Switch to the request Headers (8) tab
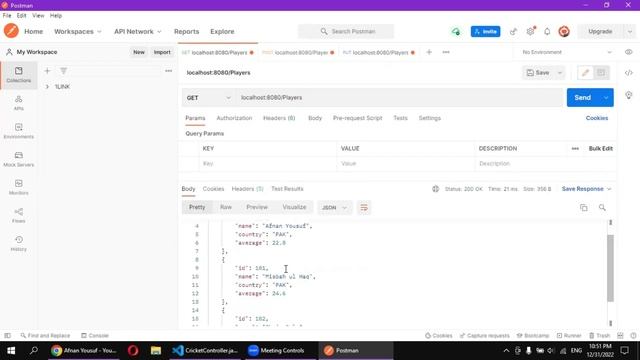This screenshot has height=360, width=640. 279,118
